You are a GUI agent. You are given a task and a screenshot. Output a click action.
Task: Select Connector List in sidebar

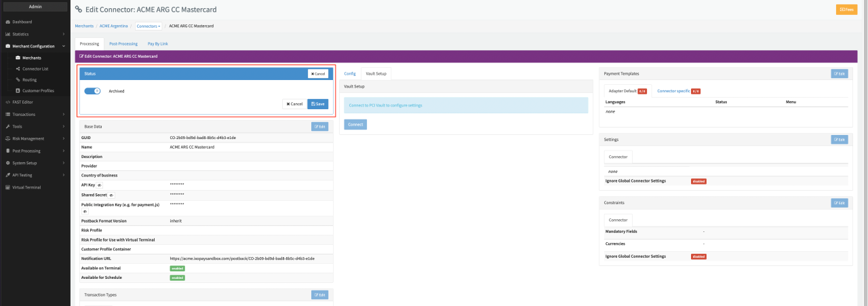35,69
